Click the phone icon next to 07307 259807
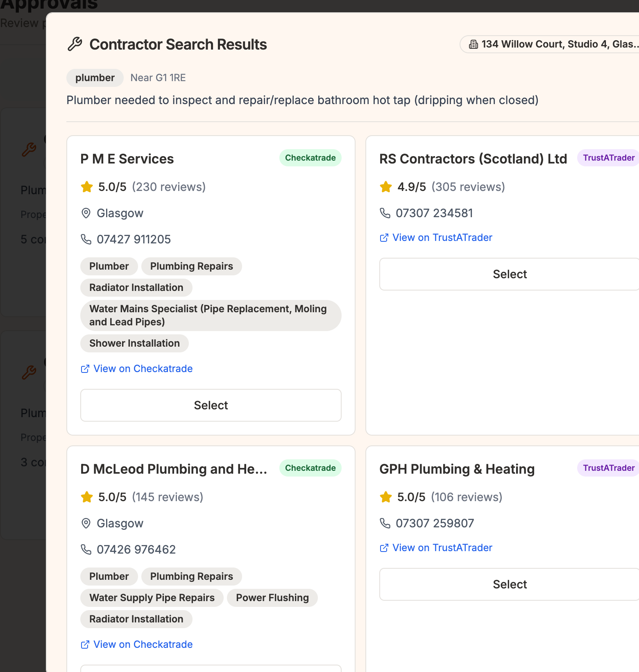This screenshot has width=639, height=672. click(385, 523)
